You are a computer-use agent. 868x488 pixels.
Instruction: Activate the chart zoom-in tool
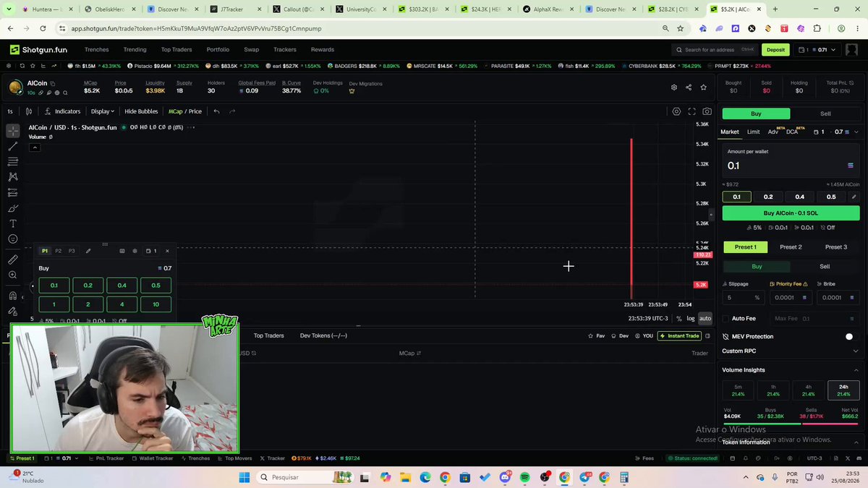coord(13,275)
